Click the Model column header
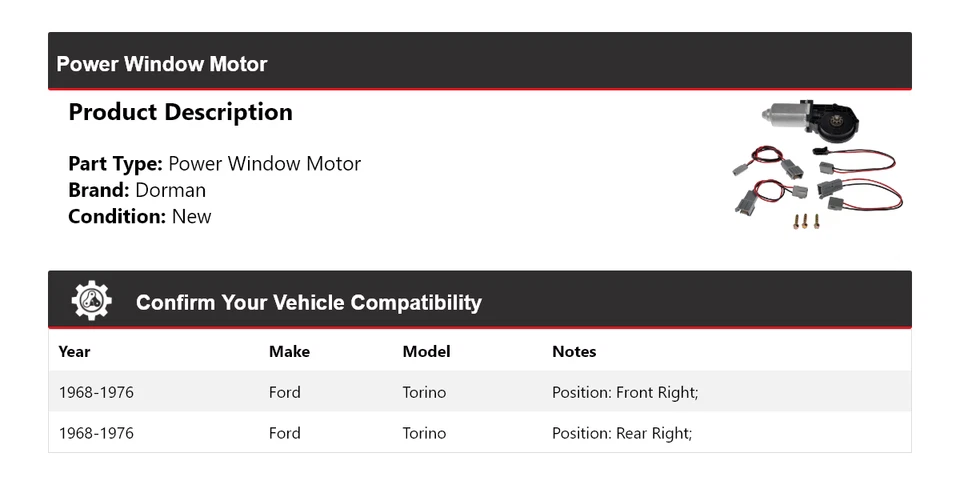960x485 pixels. click(426, 352)
